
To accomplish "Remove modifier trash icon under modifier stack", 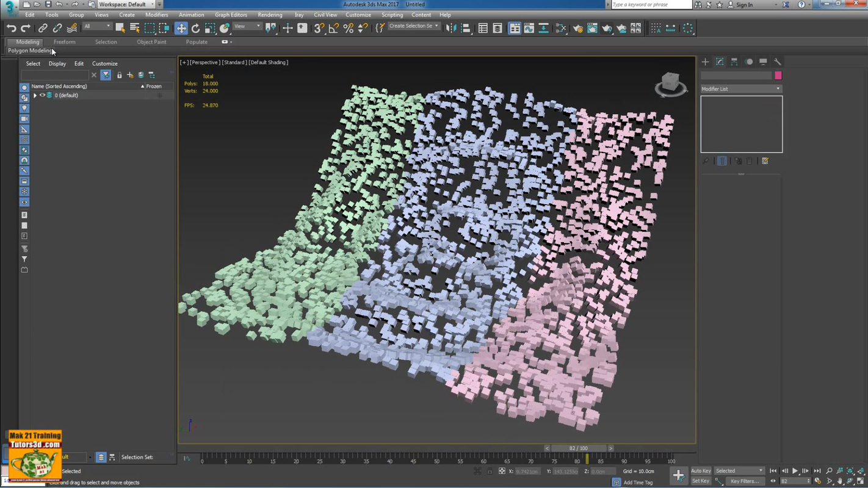I will click(x=750, y=160).
